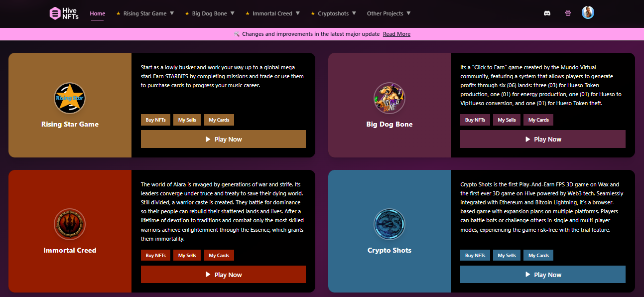Click the 'world of Alara' Immortal Creed description

click(222, 211)
